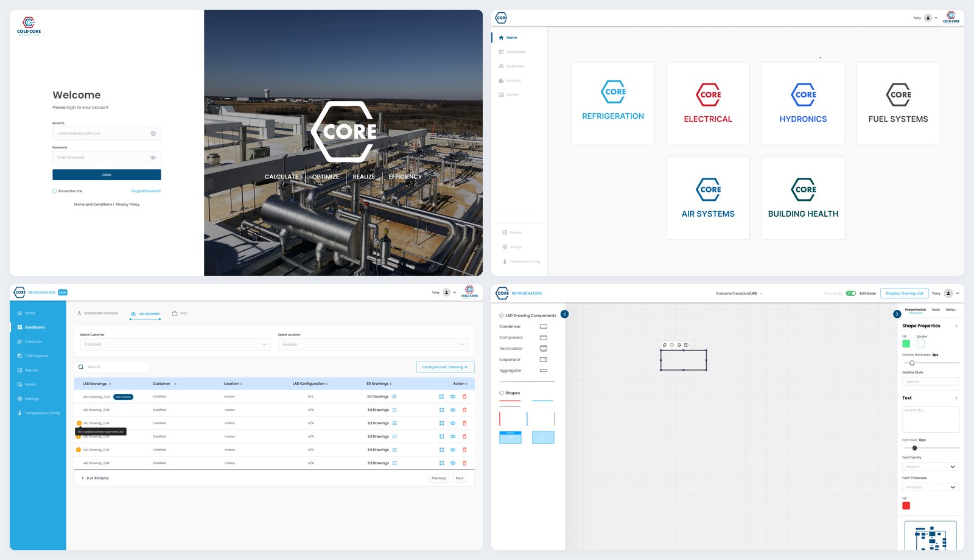
Task: Click the rotate icon above the selected rectangle
Action: pyautogui.click(x=672, y=345)
